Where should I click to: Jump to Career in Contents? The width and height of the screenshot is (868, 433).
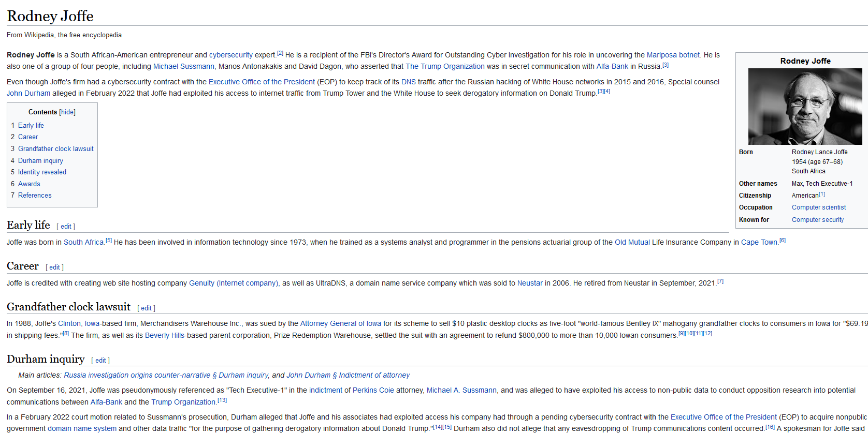pyautogui.click(x=28, y=137)
